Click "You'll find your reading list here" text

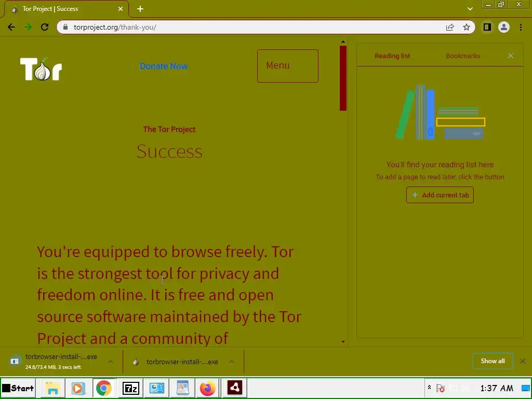[x=440, y=165]
